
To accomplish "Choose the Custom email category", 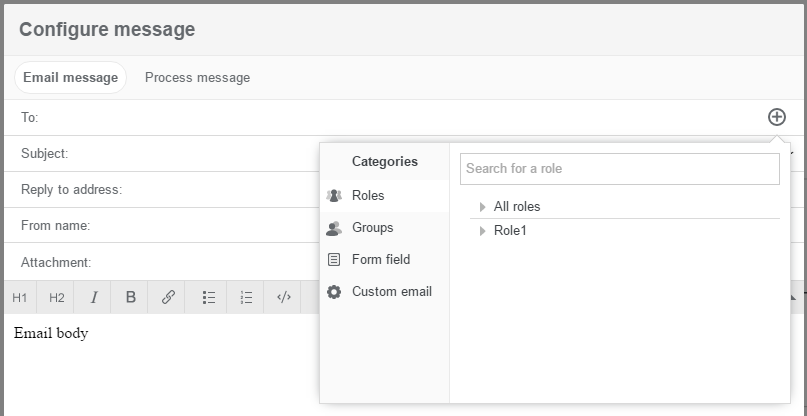I will coord(391,292).
